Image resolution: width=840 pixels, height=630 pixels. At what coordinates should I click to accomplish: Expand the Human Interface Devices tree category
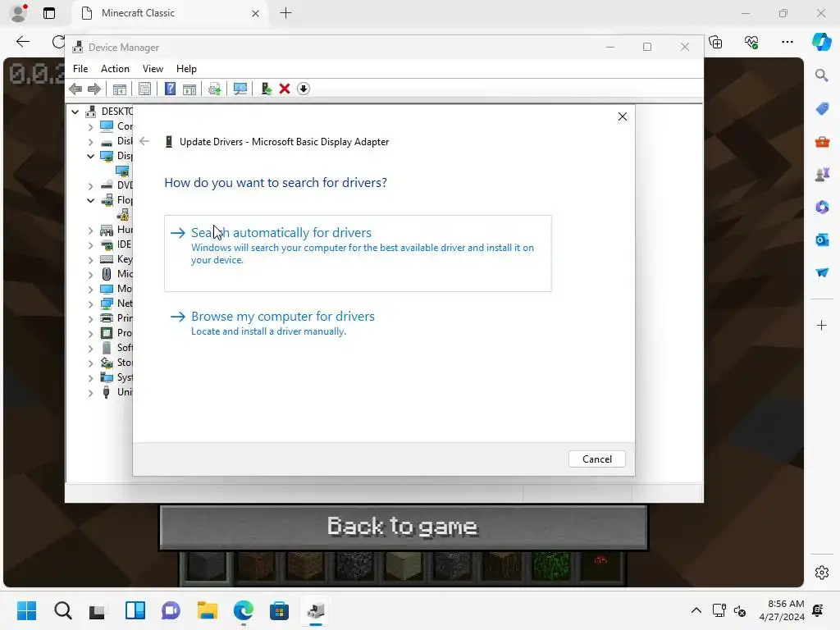90,230
